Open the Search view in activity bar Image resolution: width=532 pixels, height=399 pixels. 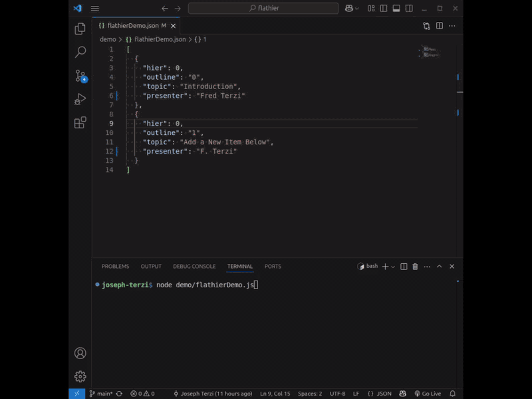[x=80, y=52]
